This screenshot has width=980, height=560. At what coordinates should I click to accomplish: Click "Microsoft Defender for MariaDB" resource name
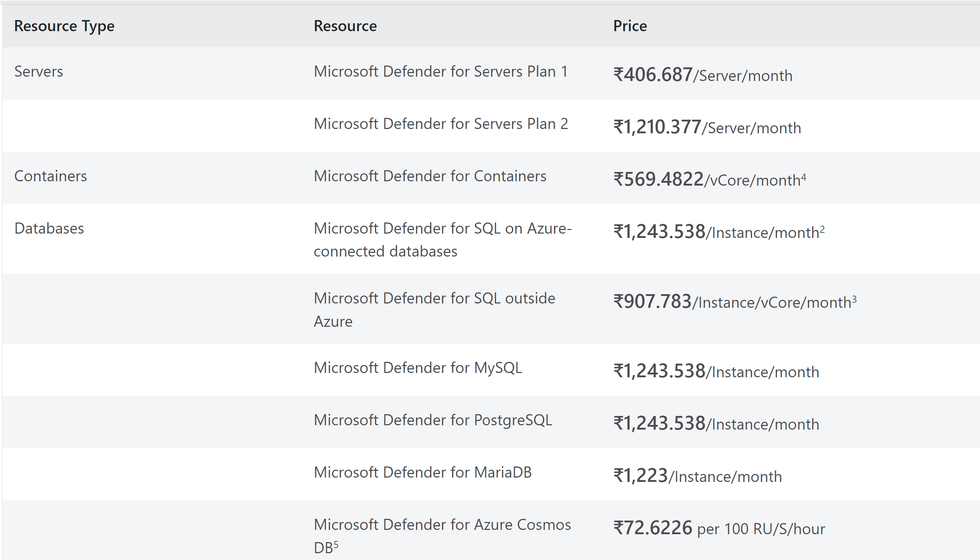coord(423,472)
